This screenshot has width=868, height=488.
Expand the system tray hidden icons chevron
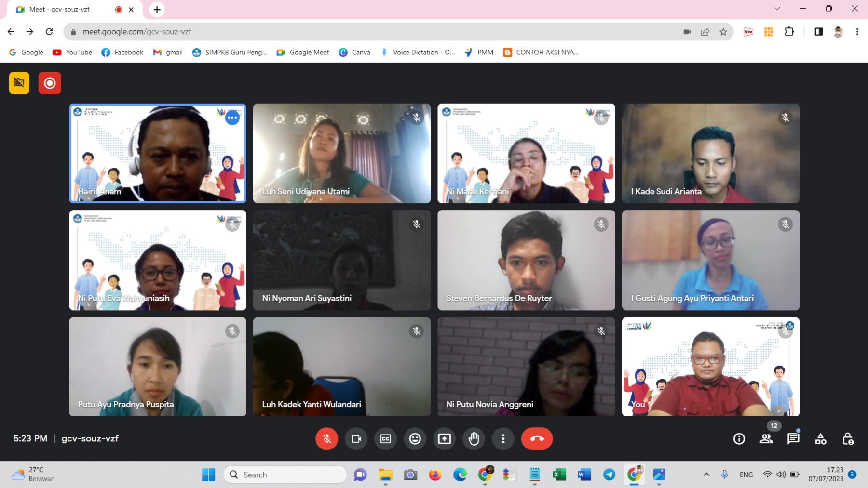click(706, 475)
